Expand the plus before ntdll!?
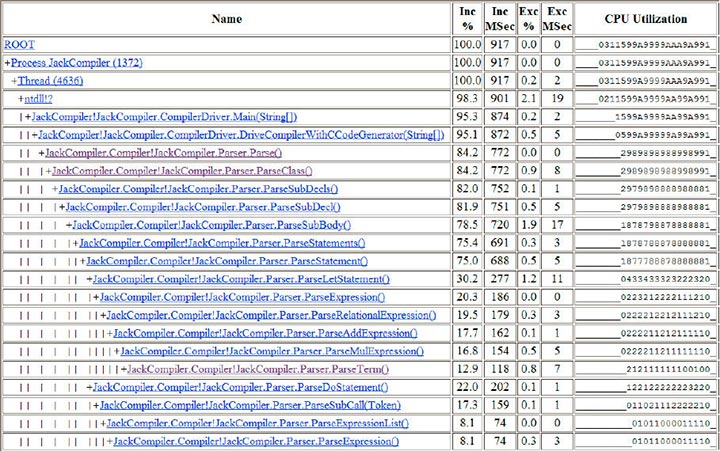This screenshot has width=720, height=451. 21,99
